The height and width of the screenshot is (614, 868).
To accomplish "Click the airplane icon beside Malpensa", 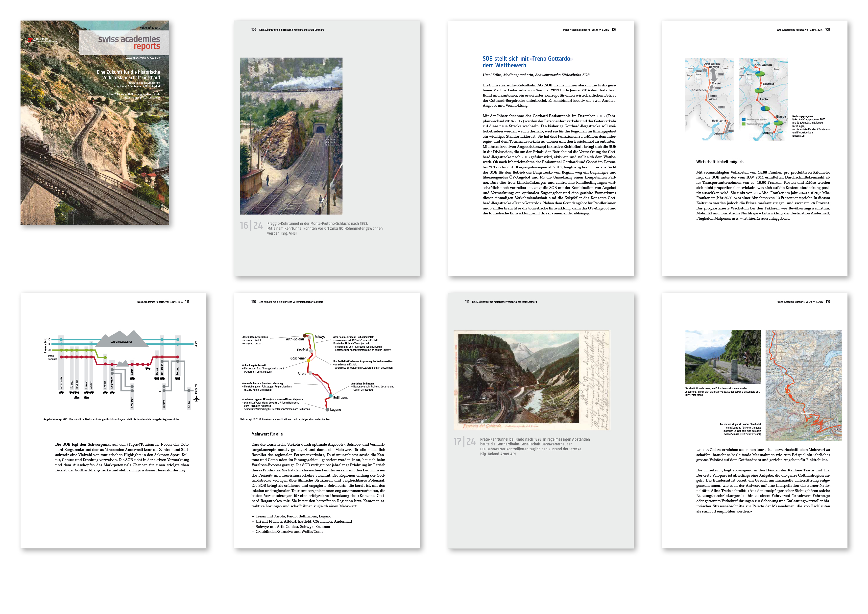I will (196, 398).
